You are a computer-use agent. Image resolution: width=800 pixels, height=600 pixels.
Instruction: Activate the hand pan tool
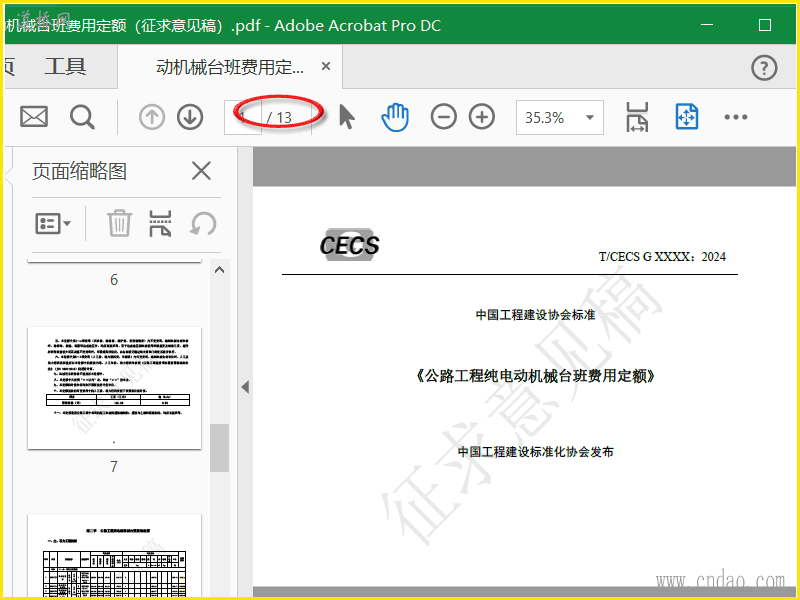click(395, 117)
